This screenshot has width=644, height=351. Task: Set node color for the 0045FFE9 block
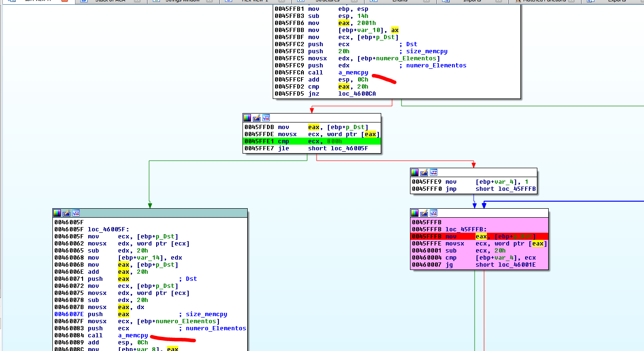[x=415, y=172]
